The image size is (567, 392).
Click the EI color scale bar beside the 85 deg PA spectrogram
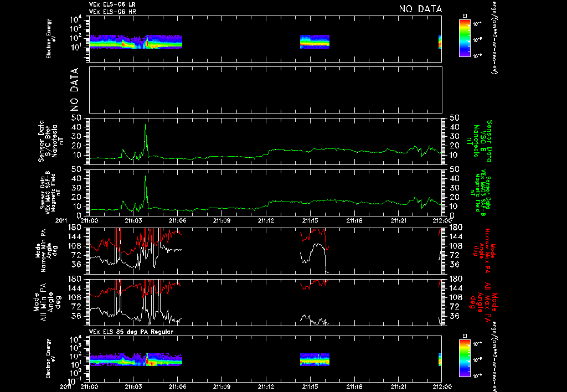(465, 358)
